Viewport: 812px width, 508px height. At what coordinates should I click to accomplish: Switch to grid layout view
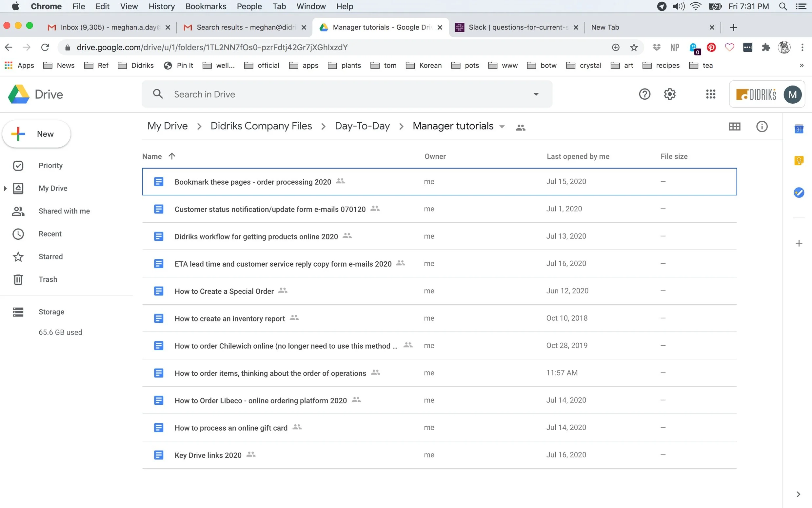tap(734, 127)
